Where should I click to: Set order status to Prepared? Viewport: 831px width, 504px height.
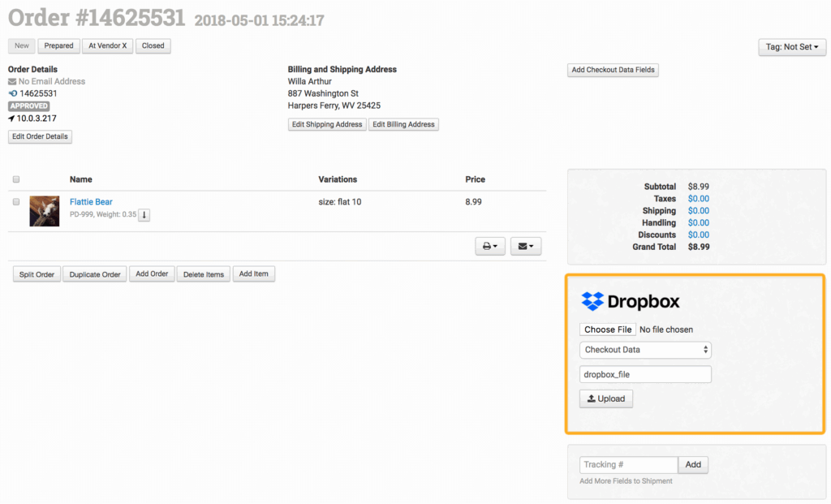58,46
